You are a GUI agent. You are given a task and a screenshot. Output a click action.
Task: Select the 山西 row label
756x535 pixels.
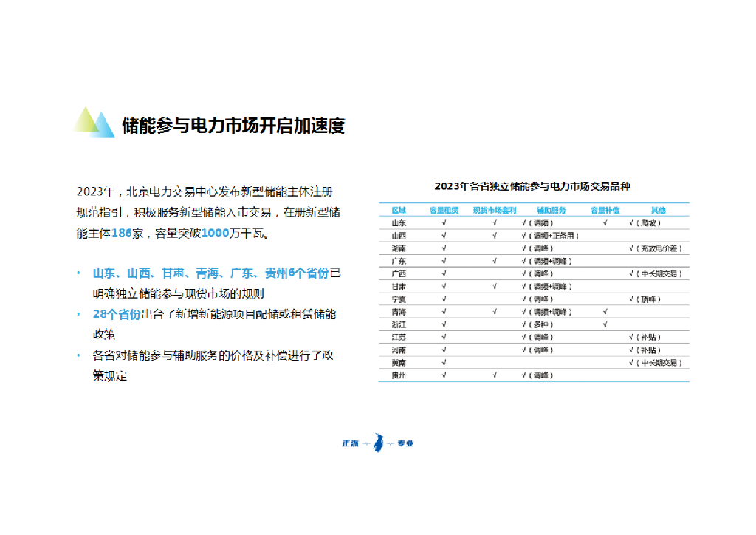click(399, 236)
